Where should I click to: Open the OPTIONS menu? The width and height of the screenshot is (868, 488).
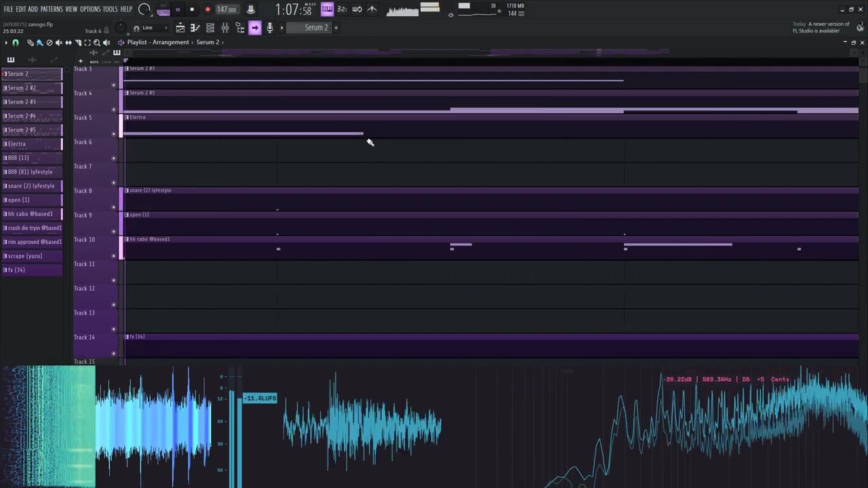click(x=90, y=9)
